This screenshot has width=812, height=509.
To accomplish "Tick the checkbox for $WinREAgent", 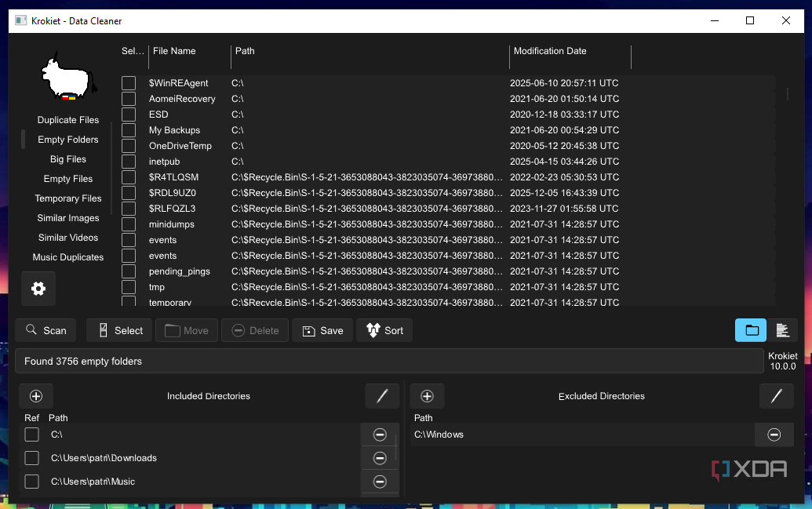I will point(129,83).
